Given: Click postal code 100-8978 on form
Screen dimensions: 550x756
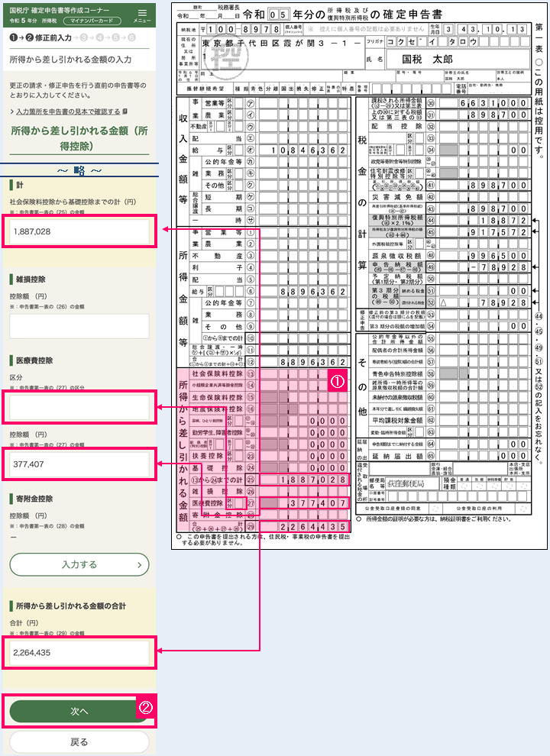Looking at the screenshot, I should [243, 30].
